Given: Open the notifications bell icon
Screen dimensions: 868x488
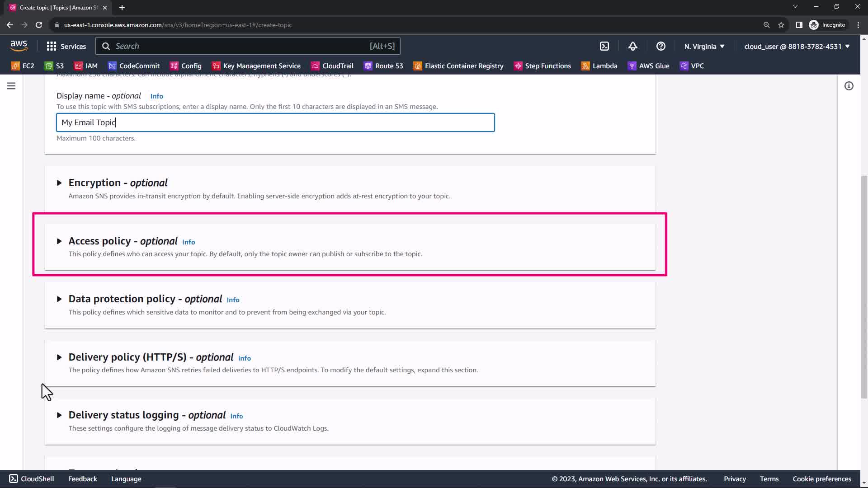Looking at the screenshot, I should pyautogui.click(x=632, y=46).
